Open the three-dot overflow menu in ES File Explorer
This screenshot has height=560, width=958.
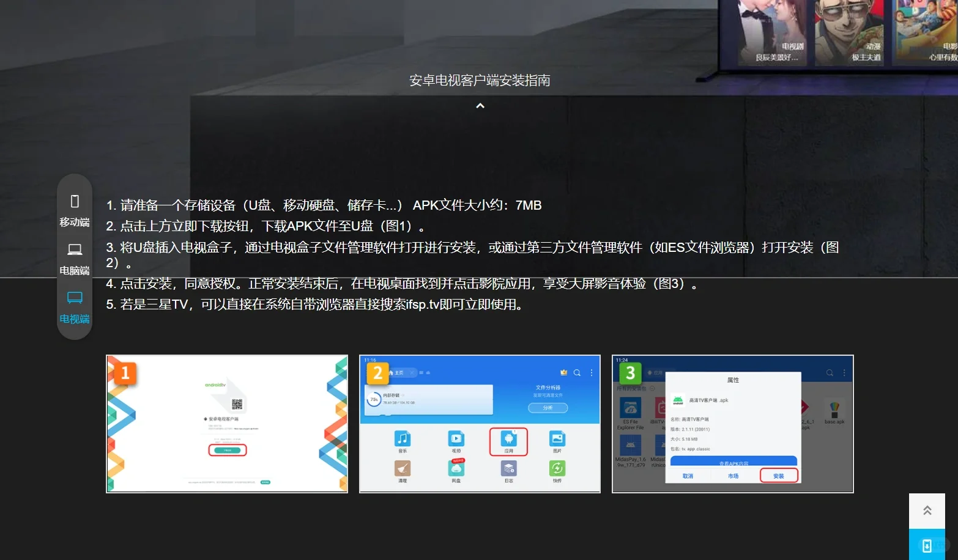click(x=592, y=373)
